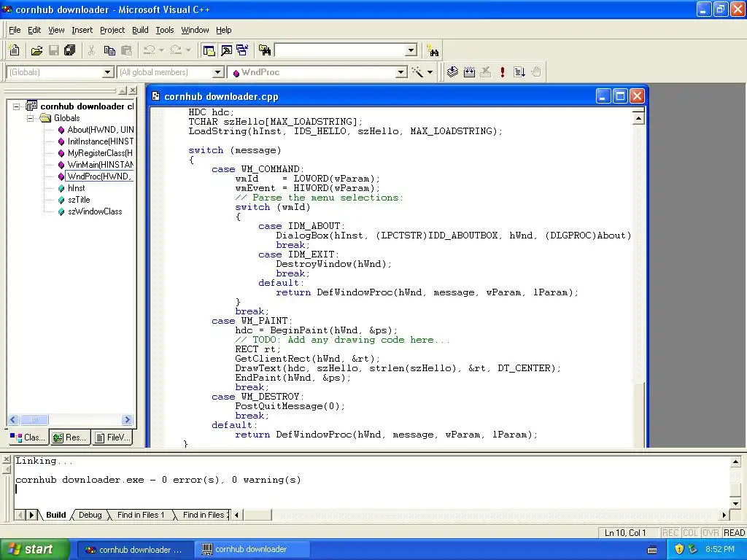Open the View menu
747x560 pixels.
pyautogui.click(x=56, y=30)
